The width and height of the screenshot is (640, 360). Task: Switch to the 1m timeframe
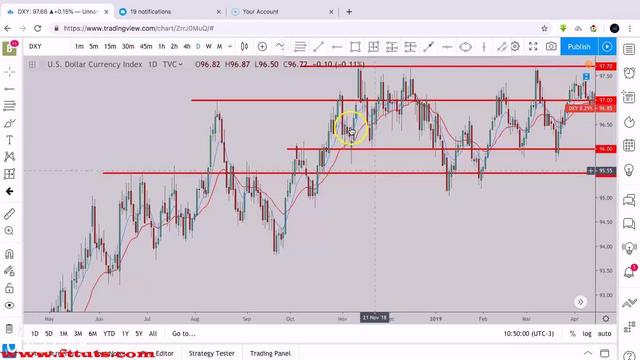tap(79, 47)
